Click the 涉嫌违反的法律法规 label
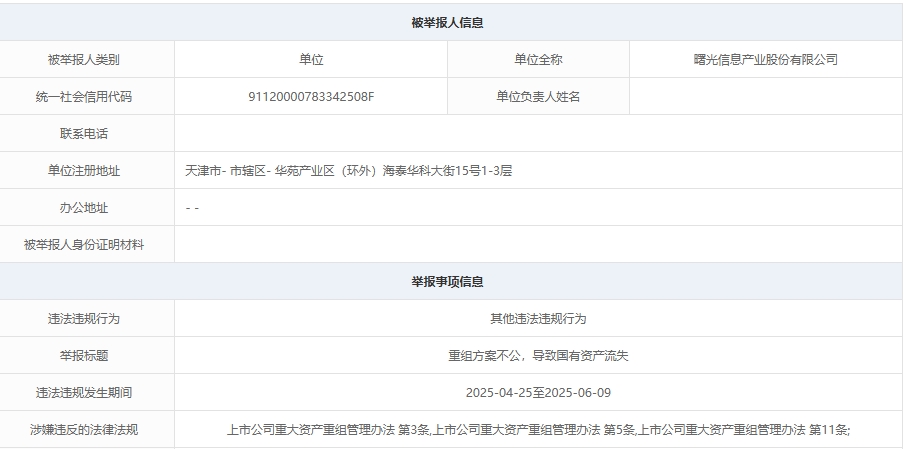Viewport: 905px width, 449px height. click(84, 429)
